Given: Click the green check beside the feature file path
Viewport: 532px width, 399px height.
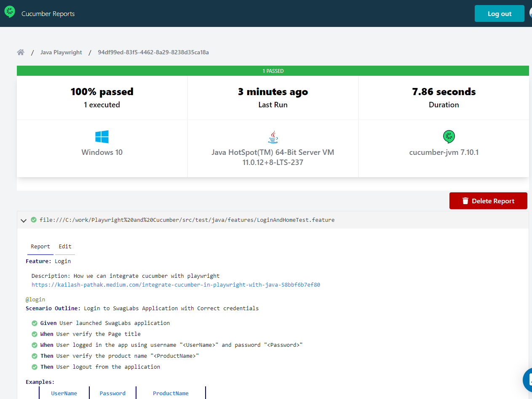Looking at the screenshot, I should (34, 219).
